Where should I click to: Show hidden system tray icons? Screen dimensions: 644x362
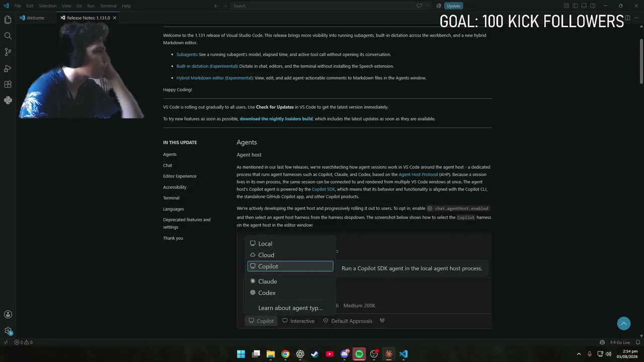click(x=579, y=354)
